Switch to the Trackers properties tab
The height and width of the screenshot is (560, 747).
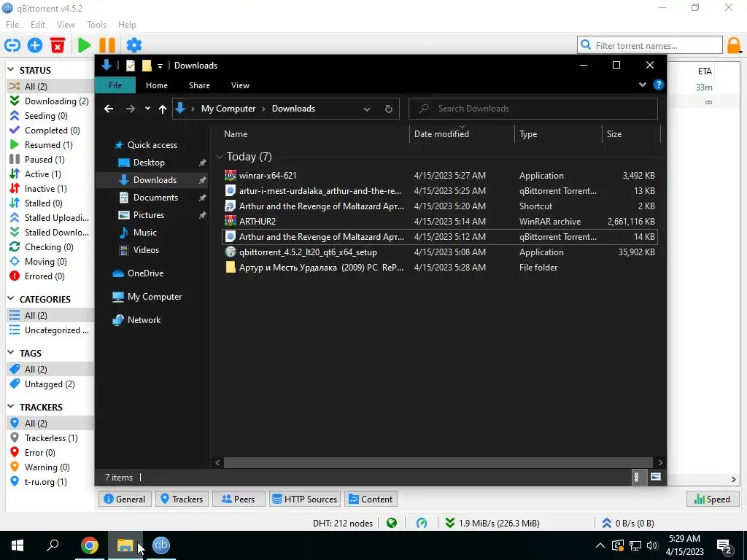coord(182,499)
